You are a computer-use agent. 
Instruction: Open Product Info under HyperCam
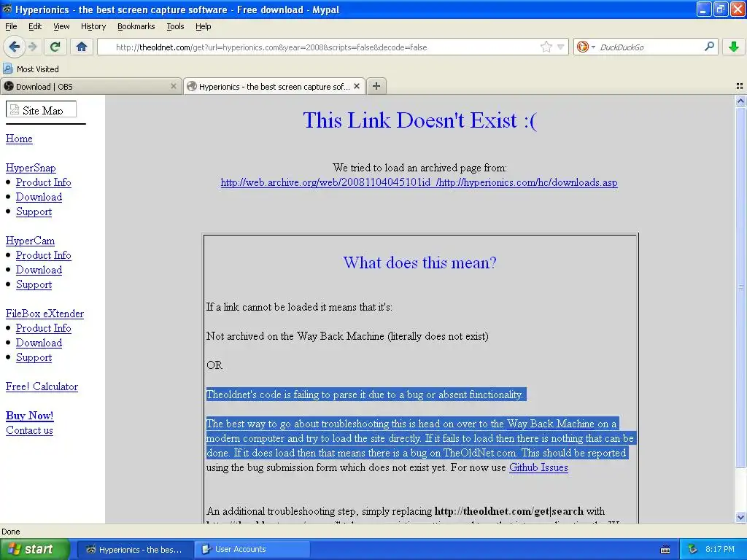pyautogui.click(x=43, y=255)
